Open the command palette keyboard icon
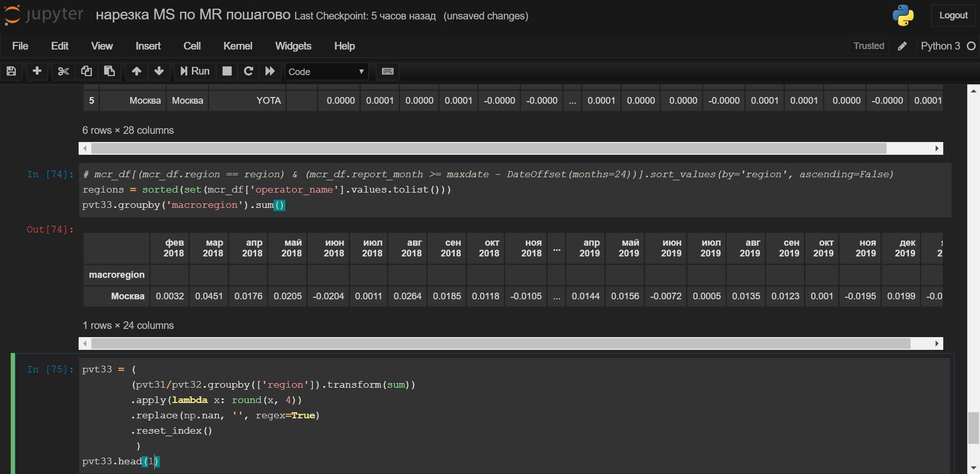The width and height of the screenshot is (980, 474). pos(387,72)
